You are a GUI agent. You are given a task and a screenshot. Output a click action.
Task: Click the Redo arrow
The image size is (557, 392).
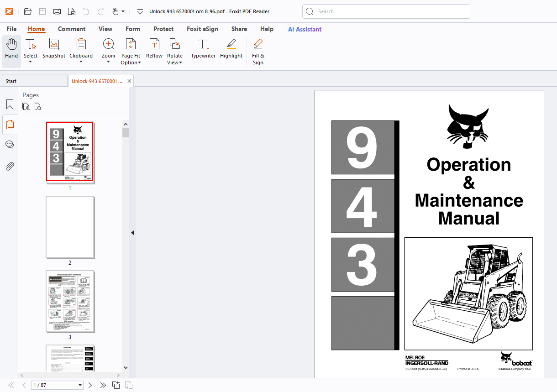tap(101, 11)
